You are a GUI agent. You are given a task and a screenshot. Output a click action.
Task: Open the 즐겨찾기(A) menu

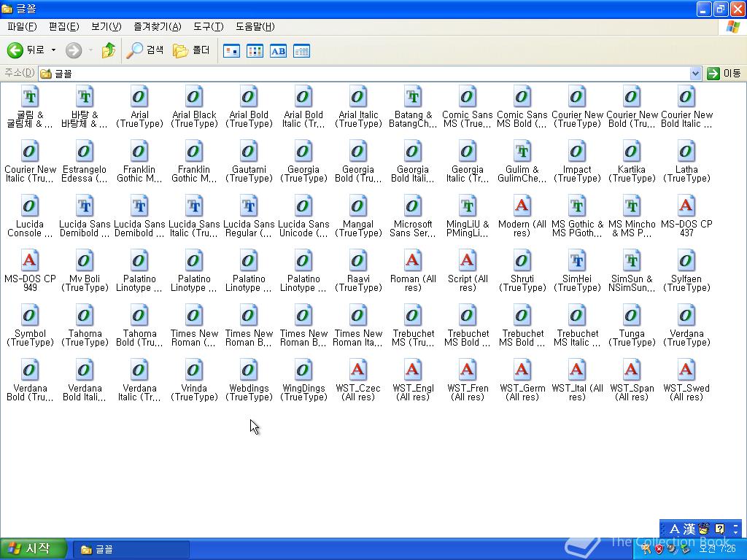pos(158,27)
